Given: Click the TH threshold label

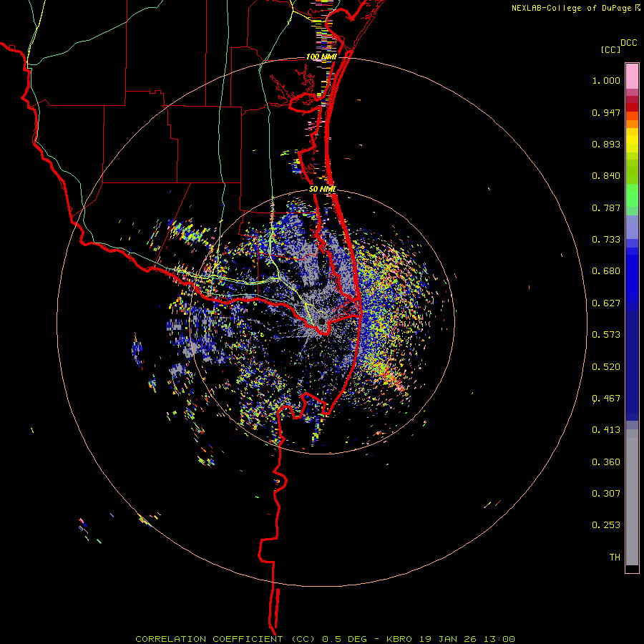Looking at the screenshot, I should tap(615, 557).
